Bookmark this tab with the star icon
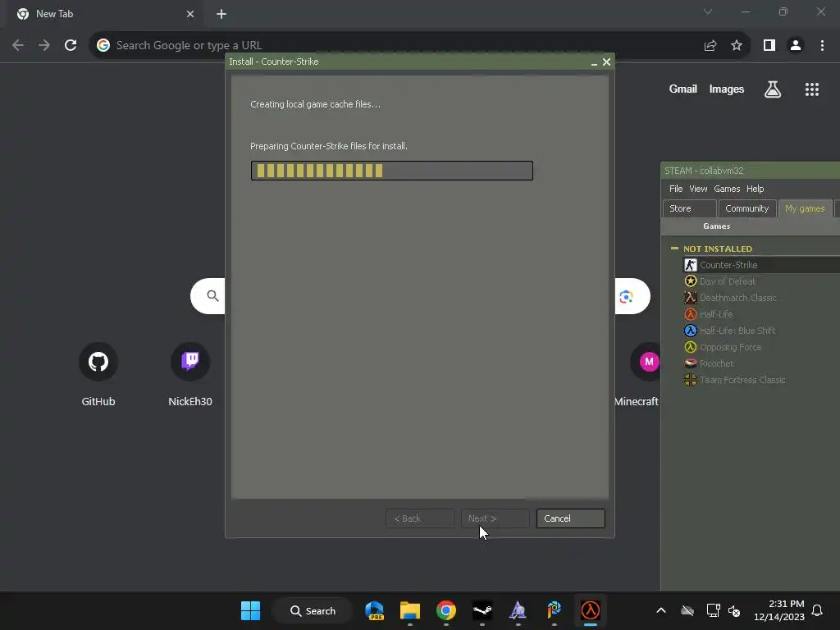The width and height of the screenshot is (840, 630). [x=737, y=46]
